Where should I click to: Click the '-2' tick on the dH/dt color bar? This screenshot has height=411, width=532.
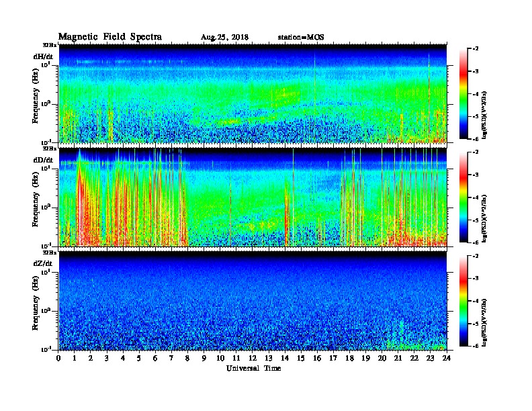click(x=476, y=49)
